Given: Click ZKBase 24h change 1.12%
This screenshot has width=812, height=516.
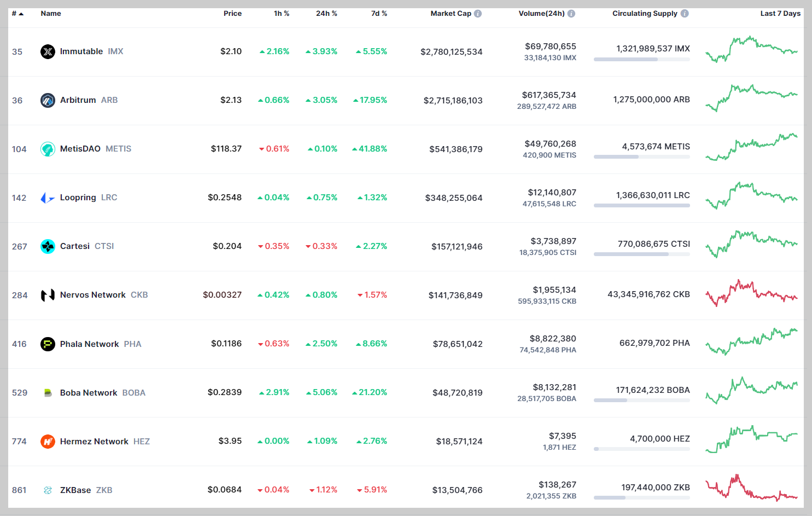Looking at the screenshot, I should (x=323, y=490).
